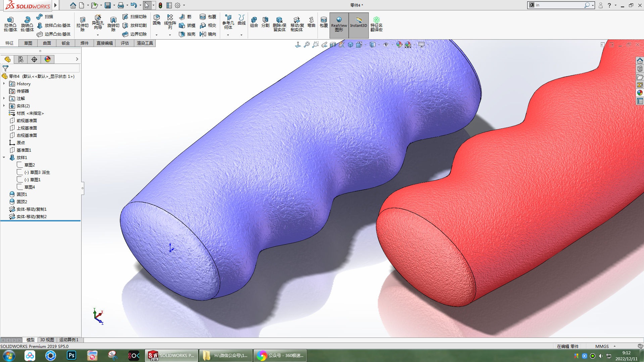Switch to the 草图 sketch tab
The image size is (644, 362).
click(x=28, y=43)
